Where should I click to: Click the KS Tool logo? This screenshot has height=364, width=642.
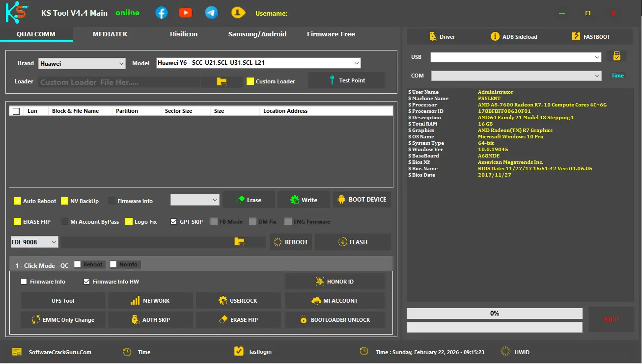17,12
